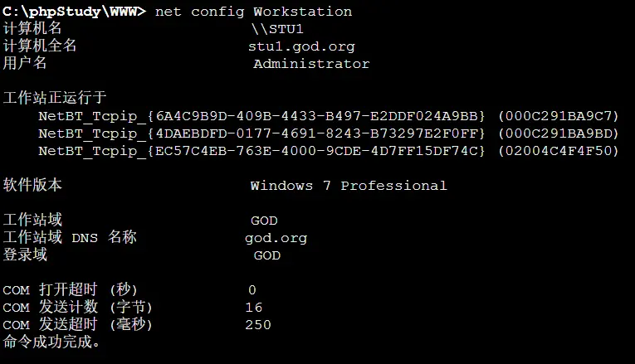Click the MAC address 02004C4F4F50
The height and width of the screenshot is (364, 635).
(x=559, y=150)
